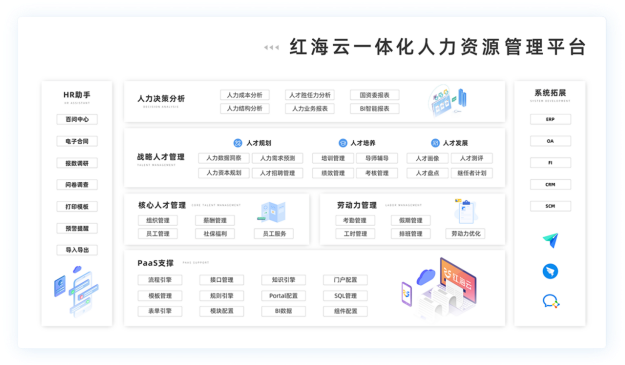Click the 人才发展 round icon
Screen dimensions: 625x365
point(435,143)
